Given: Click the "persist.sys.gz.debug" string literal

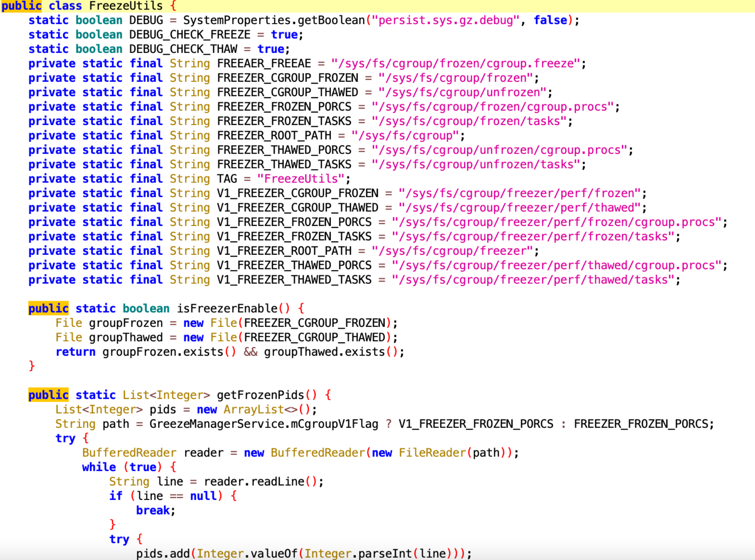Looking at the screenshot, I should pos(446,20).
